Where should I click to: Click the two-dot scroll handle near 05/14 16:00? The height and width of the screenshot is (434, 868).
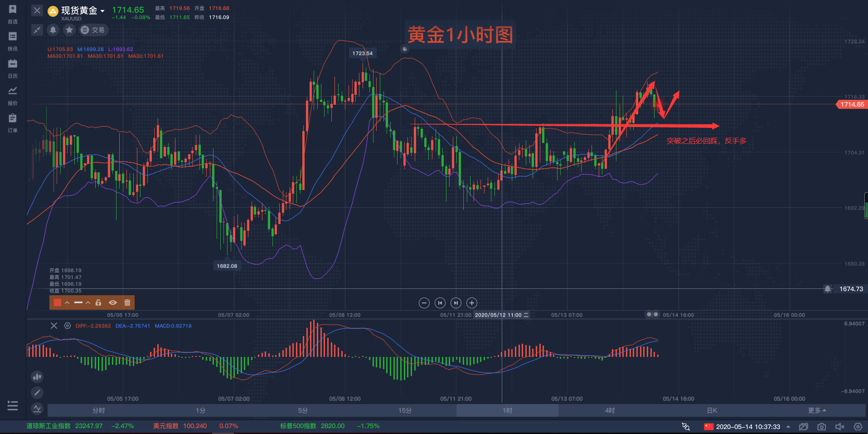653,314
